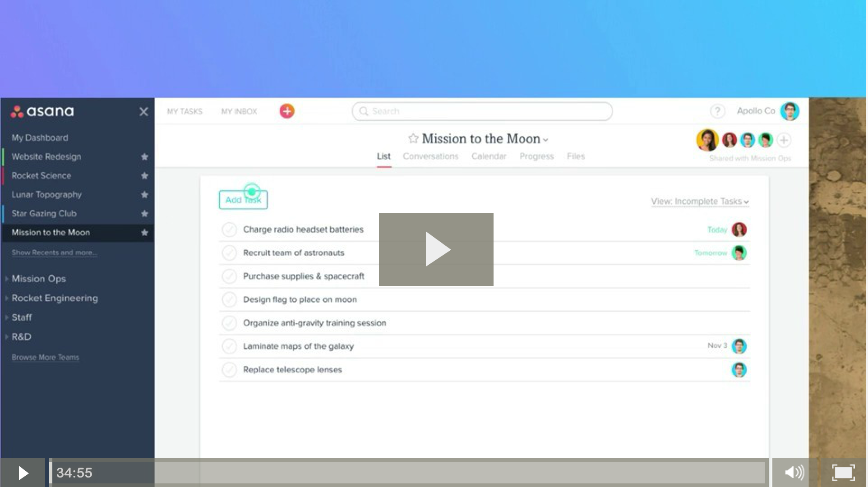Image resolution: width=868 pixels, height=487 pixels.
Task: Switch to the Calendar tab
Action: coord(489,156)
